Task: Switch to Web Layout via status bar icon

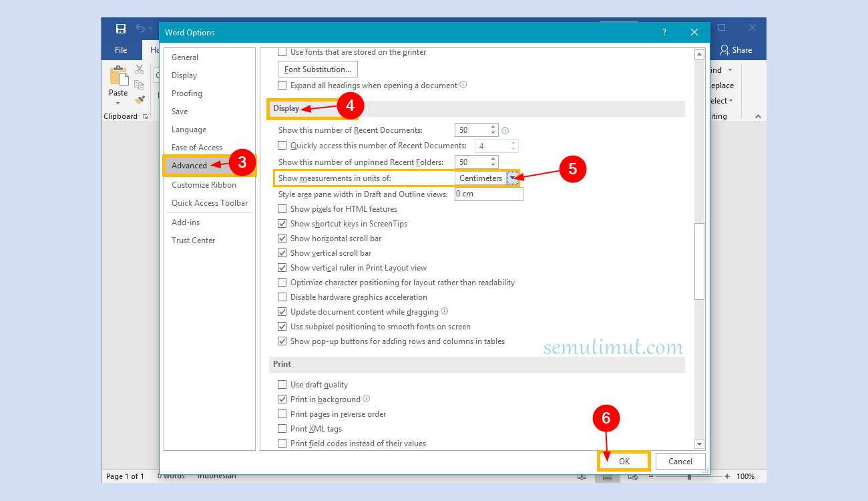Action: (632, 476)
